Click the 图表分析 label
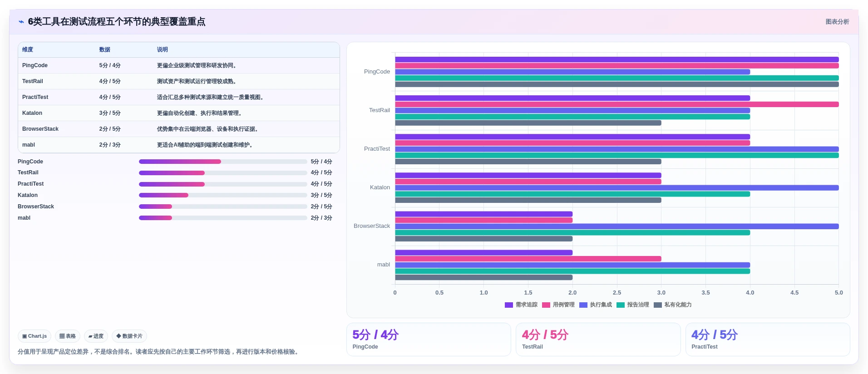Viewport: 868px width, 374px height. [x=837, y=22]
